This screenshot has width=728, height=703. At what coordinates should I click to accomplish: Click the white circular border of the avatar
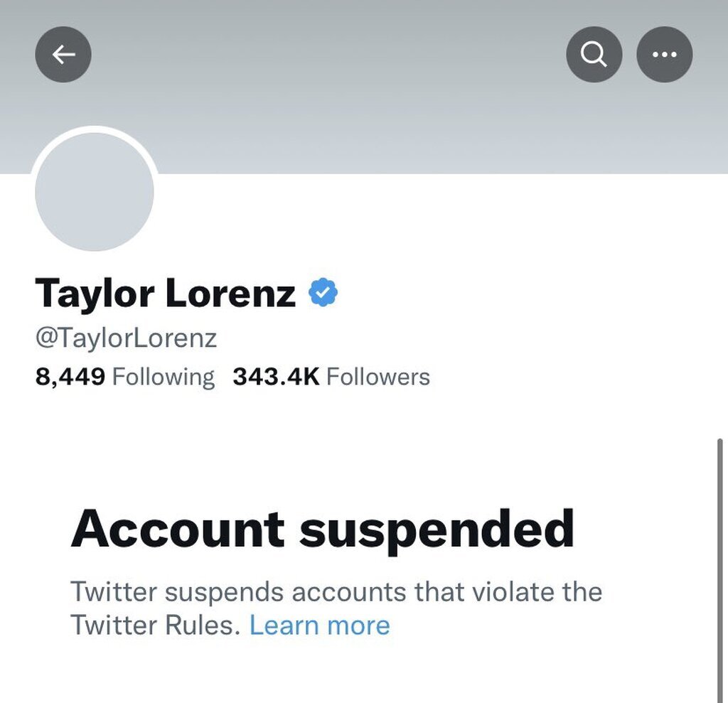[95, 129]
